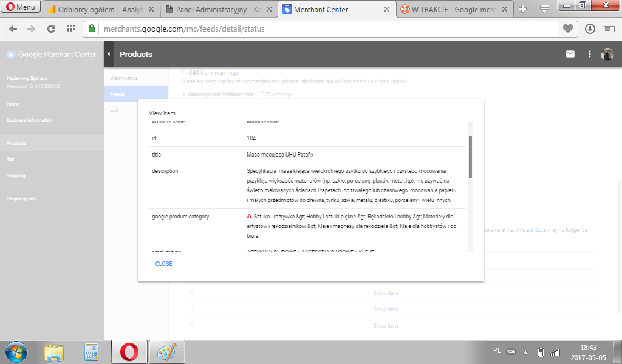Click the user account avatar
The image size is (622, 364).
tap(607, 54)
